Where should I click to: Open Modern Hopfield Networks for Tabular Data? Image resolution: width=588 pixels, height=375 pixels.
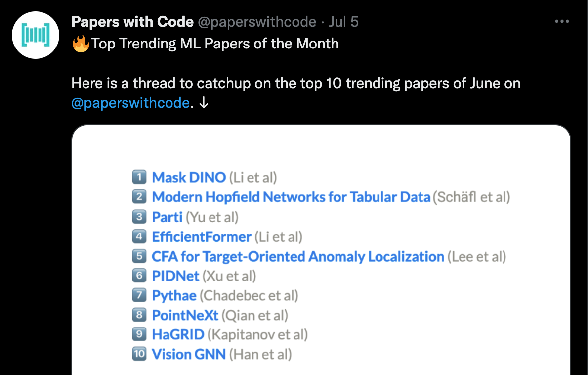[291, 197]
